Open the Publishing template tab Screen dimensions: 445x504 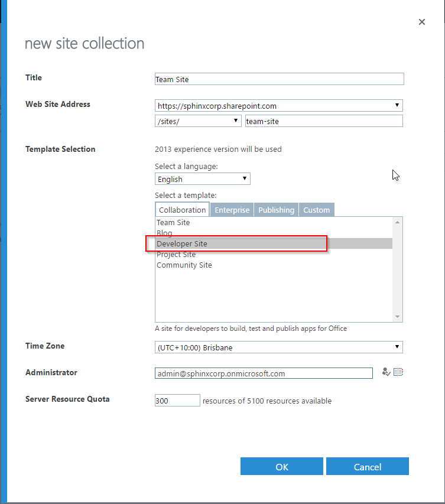(x=276, y=210)
